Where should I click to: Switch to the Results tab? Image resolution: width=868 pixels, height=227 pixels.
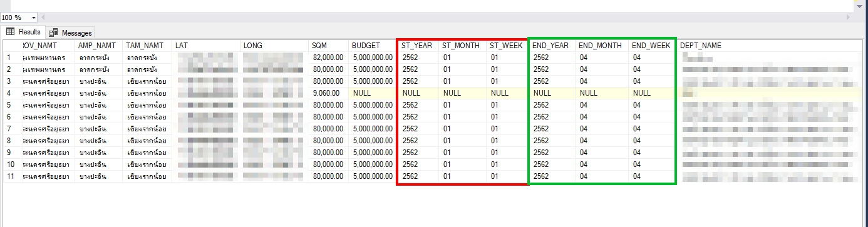point(24,32)
